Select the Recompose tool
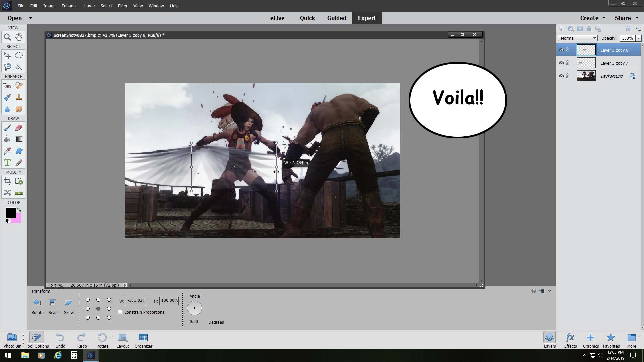Screen dimensions: 644x362 point(19,181)
